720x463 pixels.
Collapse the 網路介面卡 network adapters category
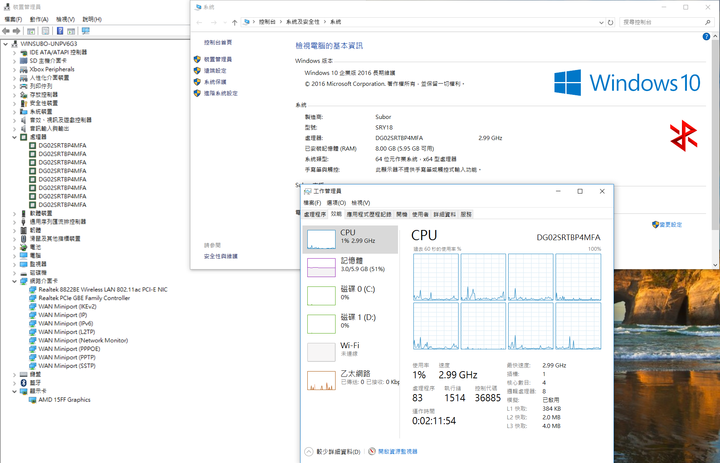15,281
